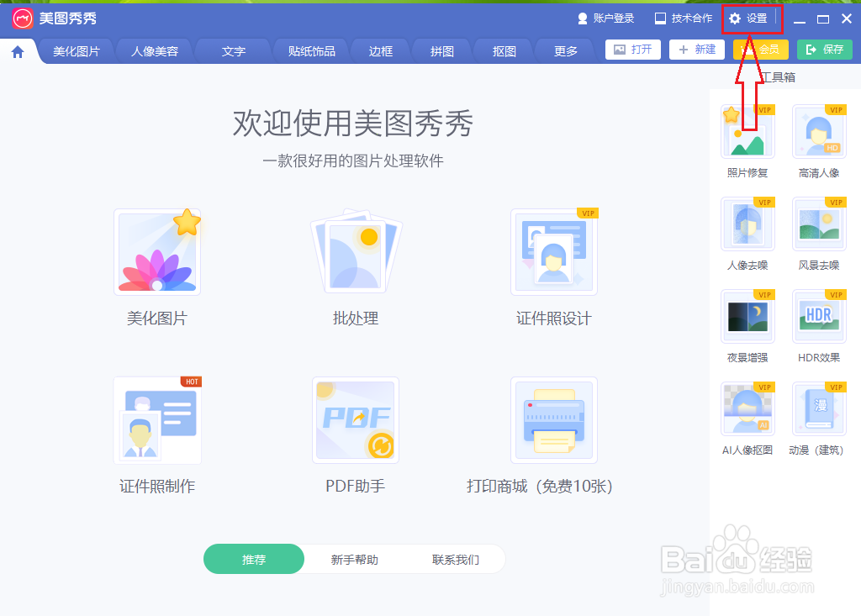Select the 联系我们 pill tab
The image size is (861, 616).
455,560
